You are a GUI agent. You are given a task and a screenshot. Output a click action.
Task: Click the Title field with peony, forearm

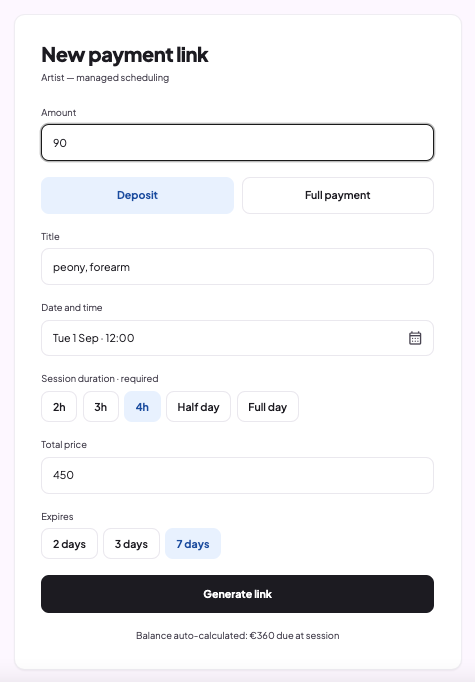238,267
